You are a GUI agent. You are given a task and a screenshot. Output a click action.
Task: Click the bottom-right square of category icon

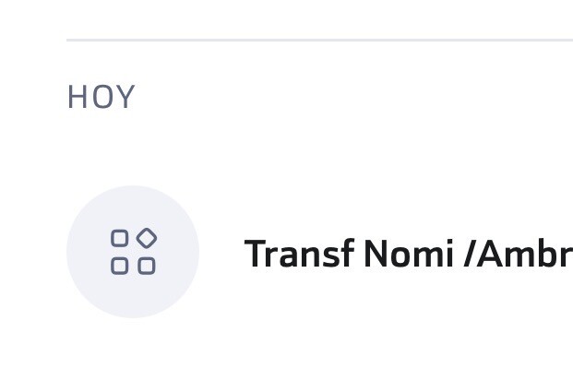147,266
